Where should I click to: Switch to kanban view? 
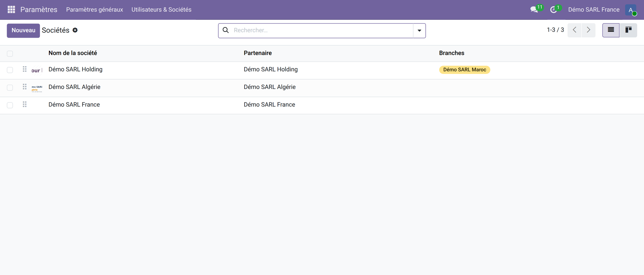(x=628, y=30)
